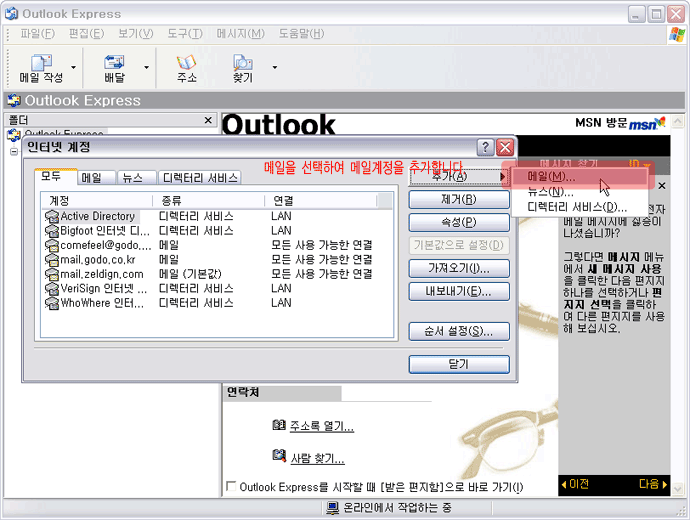
Task: Select the mail.godo.co.kr account in the list
Action: [96, 259]
